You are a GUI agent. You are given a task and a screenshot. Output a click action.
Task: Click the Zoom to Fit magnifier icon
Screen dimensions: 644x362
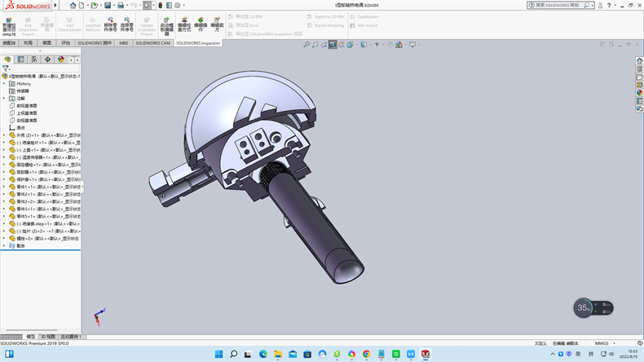(307, 45)
